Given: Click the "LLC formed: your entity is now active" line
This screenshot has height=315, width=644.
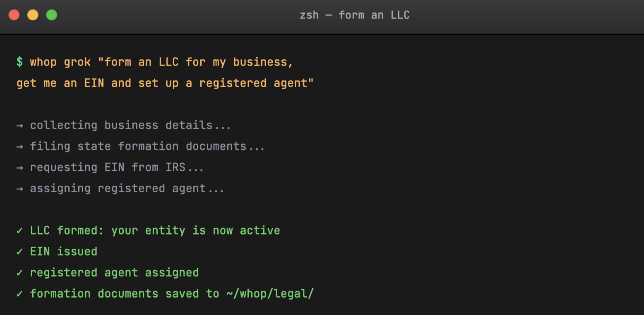Looking at the screenshot, I should 155,230.
